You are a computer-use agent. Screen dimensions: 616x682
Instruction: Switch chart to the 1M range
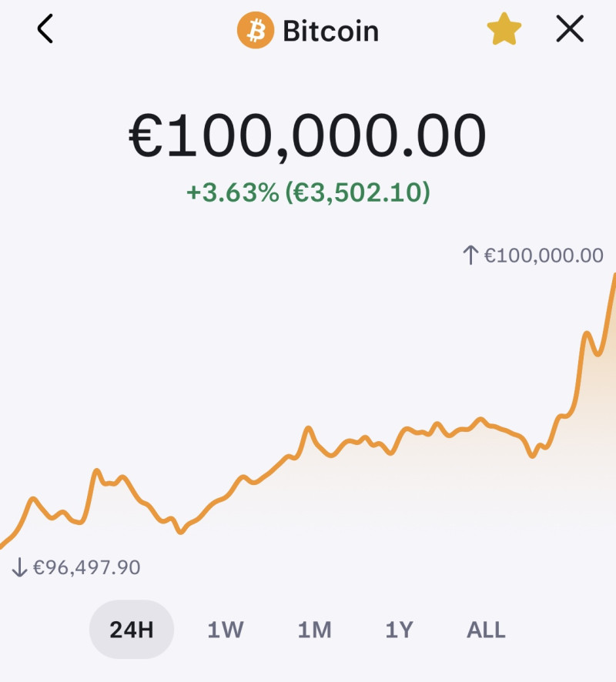click(314, 630)
